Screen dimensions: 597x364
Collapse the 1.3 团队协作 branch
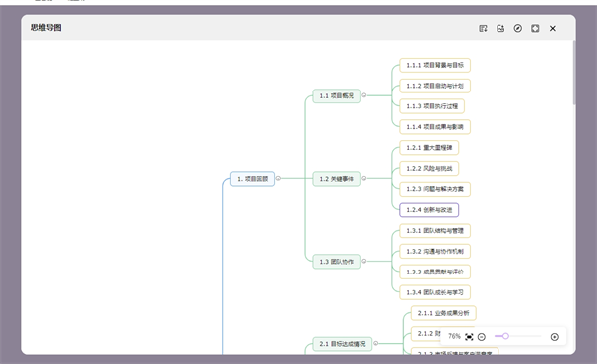(x=363, y=261)
